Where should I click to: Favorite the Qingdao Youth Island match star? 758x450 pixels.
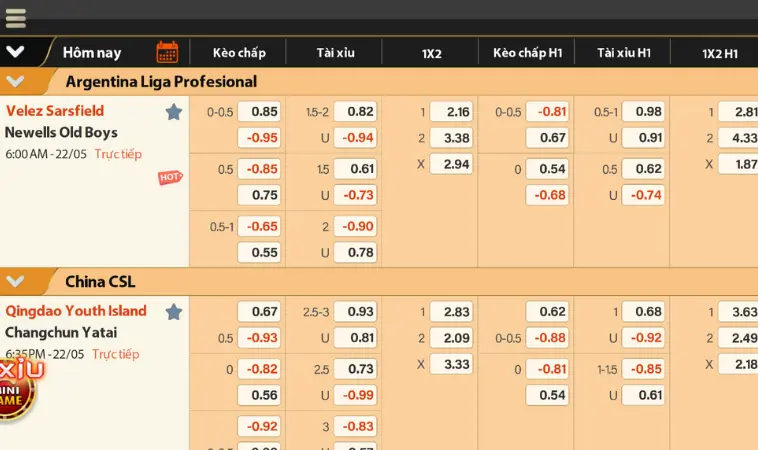[x=174, y=312]
